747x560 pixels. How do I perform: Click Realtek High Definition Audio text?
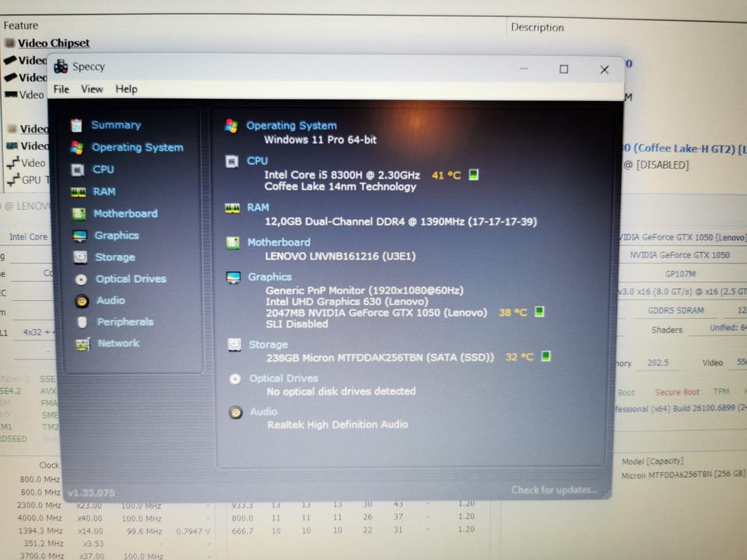pyautogui.click(x=337, y=425)
